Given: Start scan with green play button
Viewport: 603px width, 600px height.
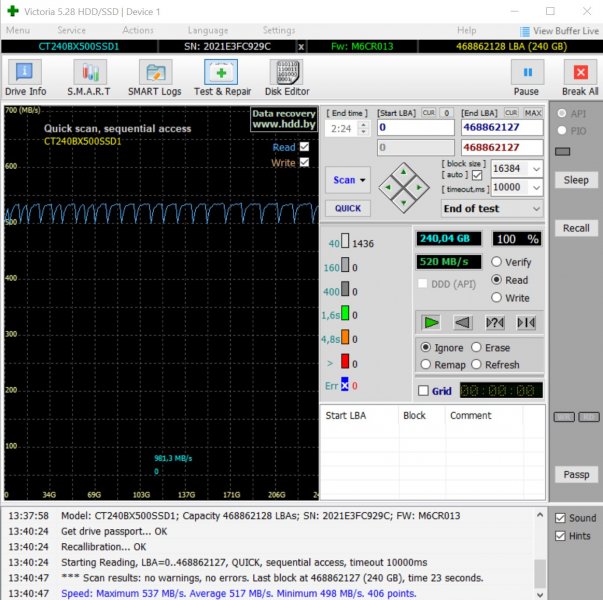Looking at the screenshot, I should click(431, 322).
